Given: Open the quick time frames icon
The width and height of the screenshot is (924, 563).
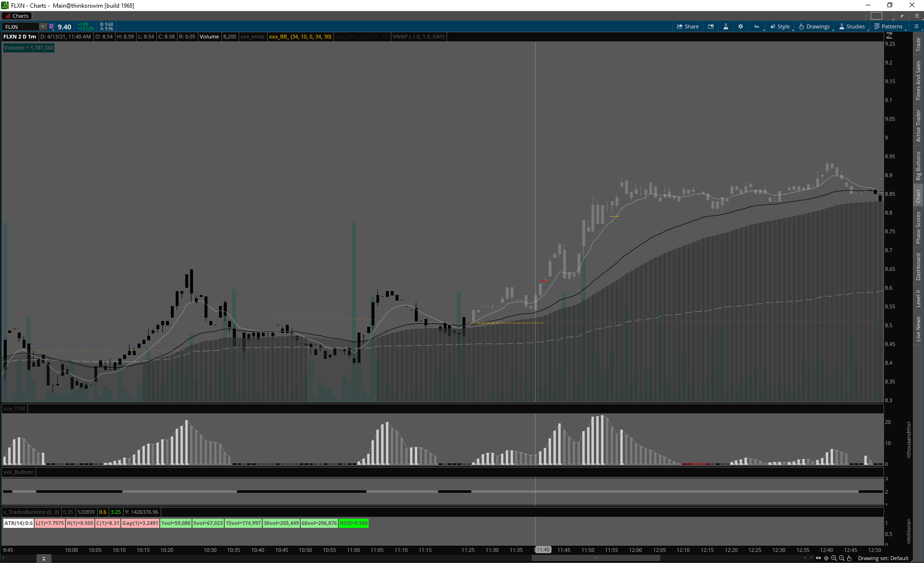Looking at the screenshot, I should click(711, 26).
